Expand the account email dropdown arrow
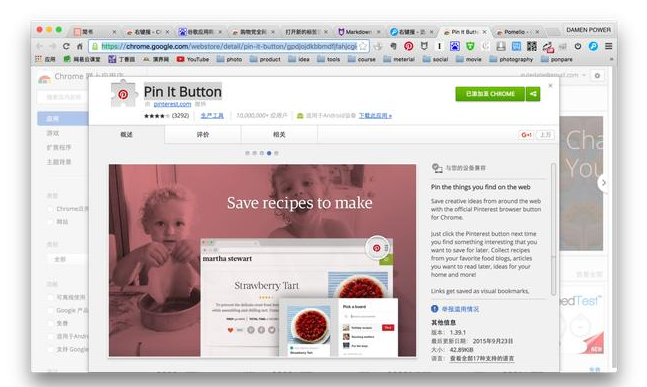647x387 pixels. click(x=584, y=76)
